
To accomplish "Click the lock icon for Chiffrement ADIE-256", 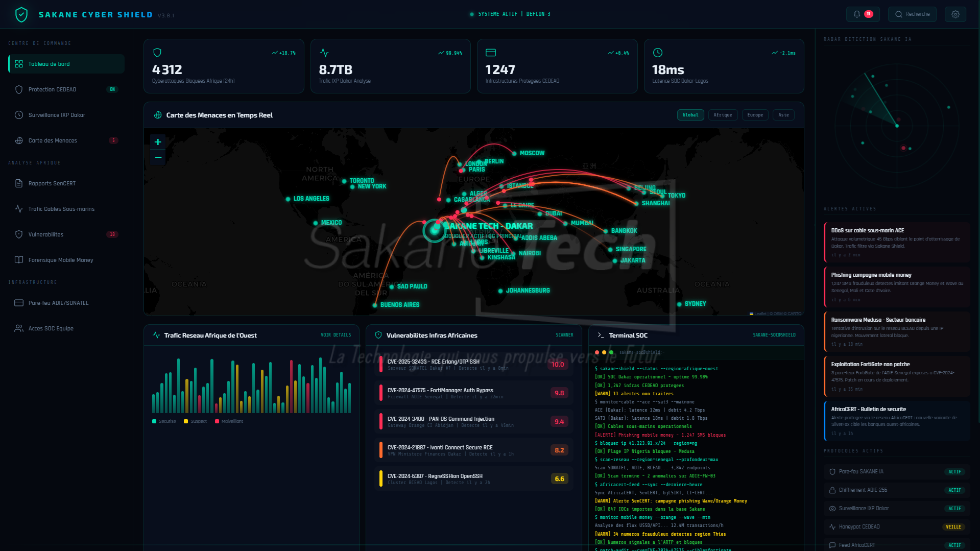I will (832, 490).
